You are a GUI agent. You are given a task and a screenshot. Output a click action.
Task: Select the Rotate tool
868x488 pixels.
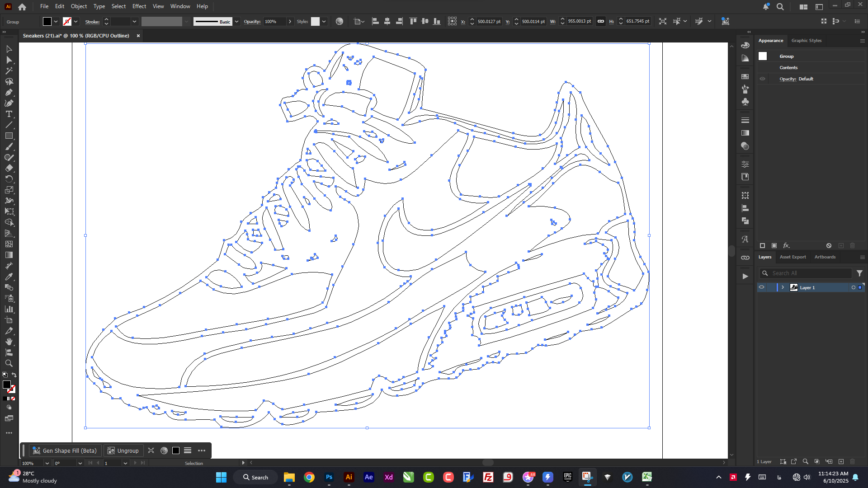click(9, 179)
